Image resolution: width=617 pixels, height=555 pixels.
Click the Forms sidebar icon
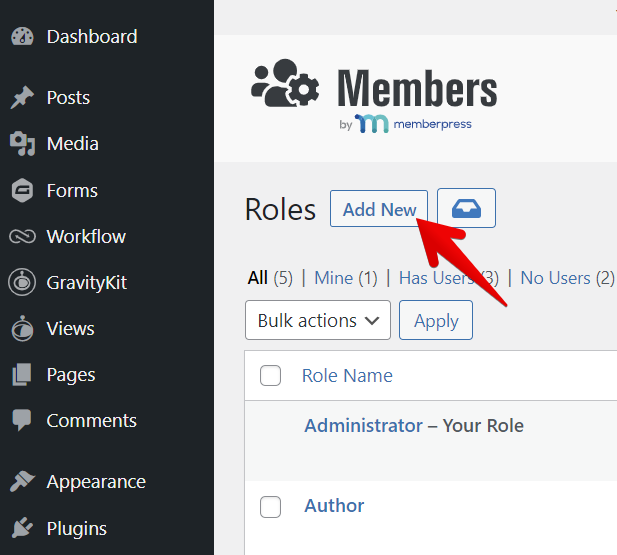[x=22, y=190]
